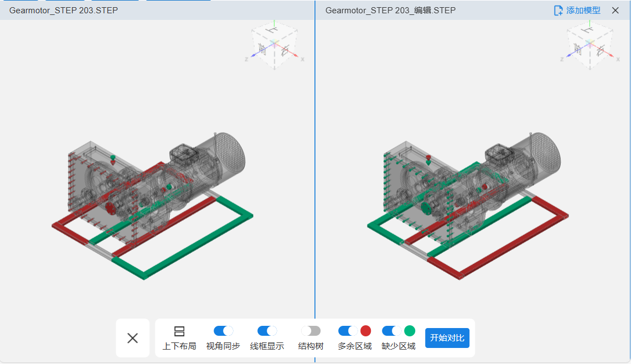The image size is (631, 364).
Task: Toggle off 缺少区域 missing regions
Action: 391,331
